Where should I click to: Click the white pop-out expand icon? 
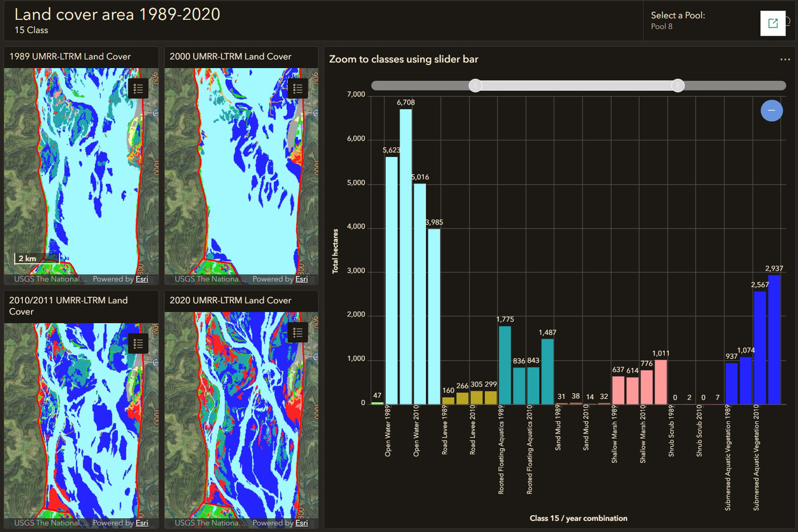coord(773,23)
